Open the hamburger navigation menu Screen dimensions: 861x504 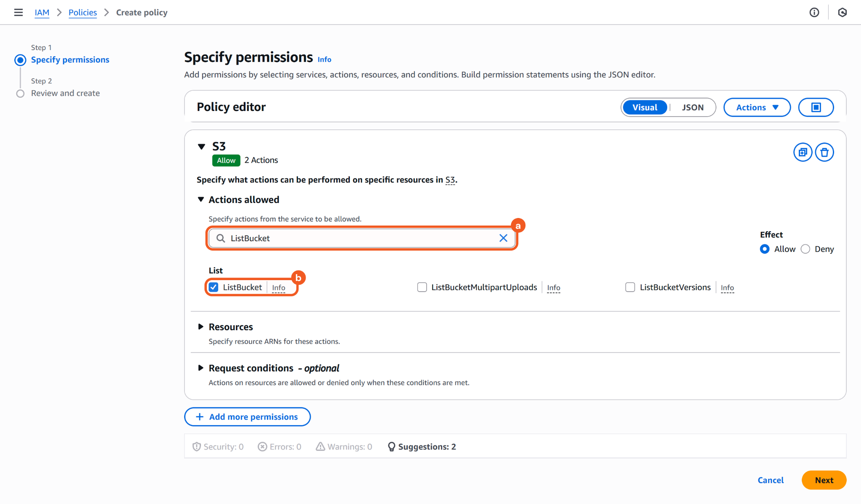(x=18, y=13)
